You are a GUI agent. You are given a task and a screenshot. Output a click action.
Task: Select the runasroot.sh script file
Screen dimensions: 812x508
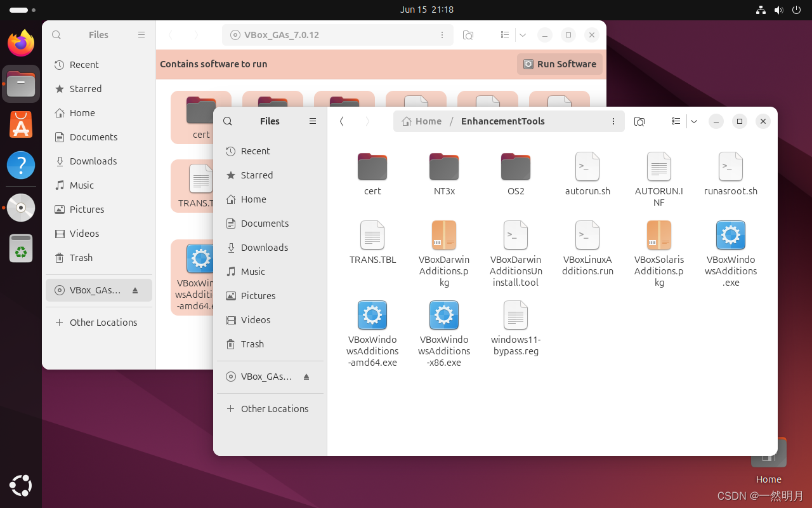(731, 174)
